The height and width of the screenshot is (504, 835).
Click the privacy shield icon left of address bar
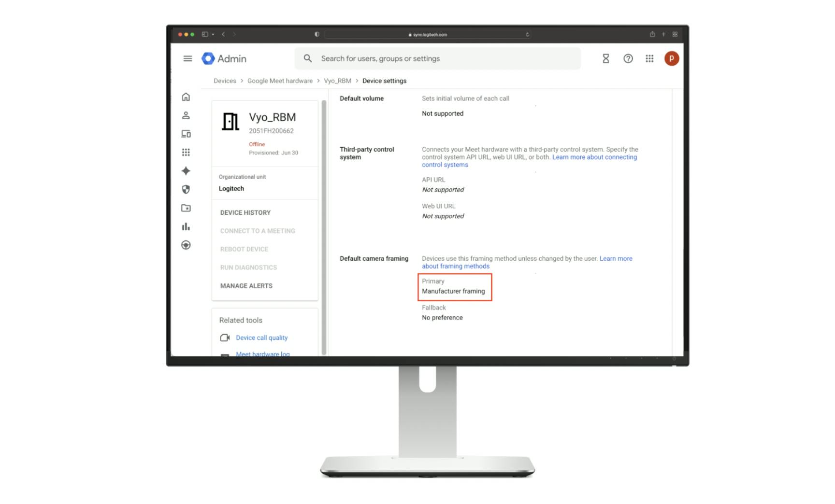tap(317, 34)
